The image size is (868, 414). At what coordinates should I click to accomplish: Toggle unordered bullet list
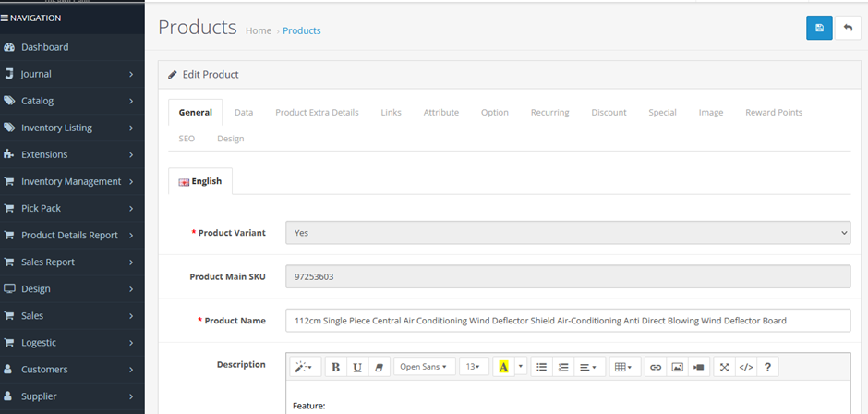tap(542, 367)
